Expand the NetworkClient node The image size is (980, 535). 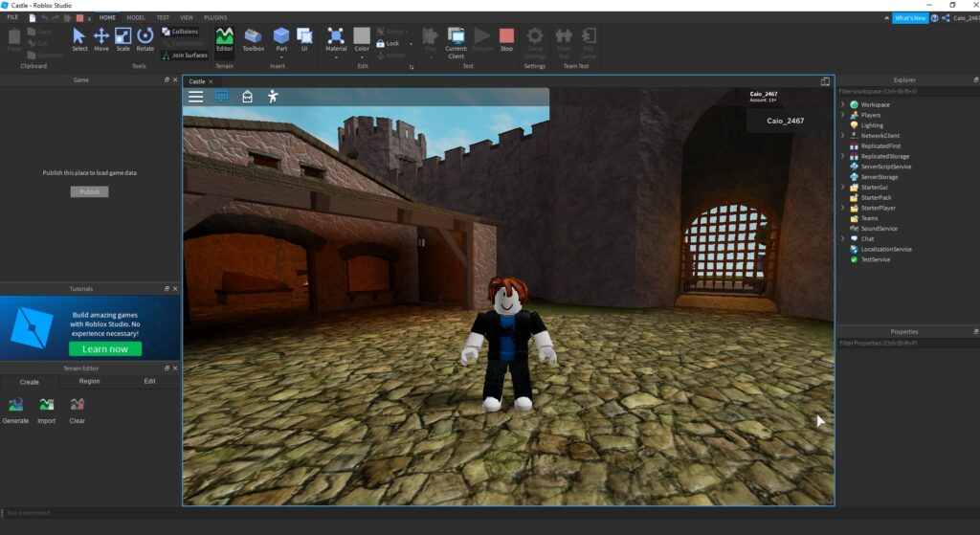pos(842,136)
